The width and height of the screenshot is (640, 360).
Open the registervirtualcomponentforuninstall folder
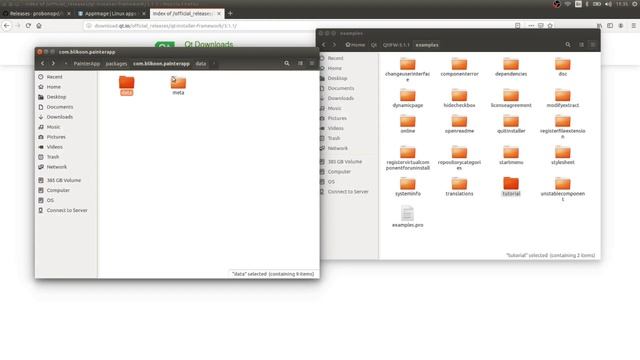click(407, 158)
